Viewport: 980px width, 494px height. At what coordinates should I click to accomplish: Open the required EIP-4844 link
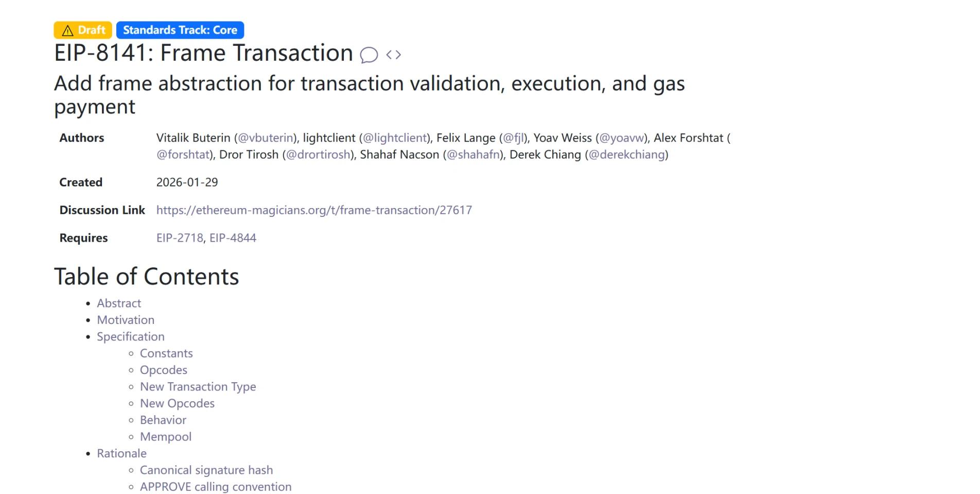click(233, 238)
